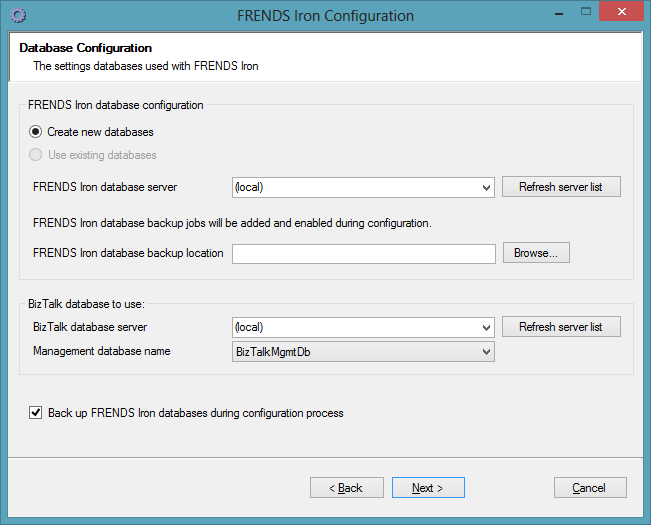
Task: Click BizTalk database server text box
Action: [x=356, y=327]
